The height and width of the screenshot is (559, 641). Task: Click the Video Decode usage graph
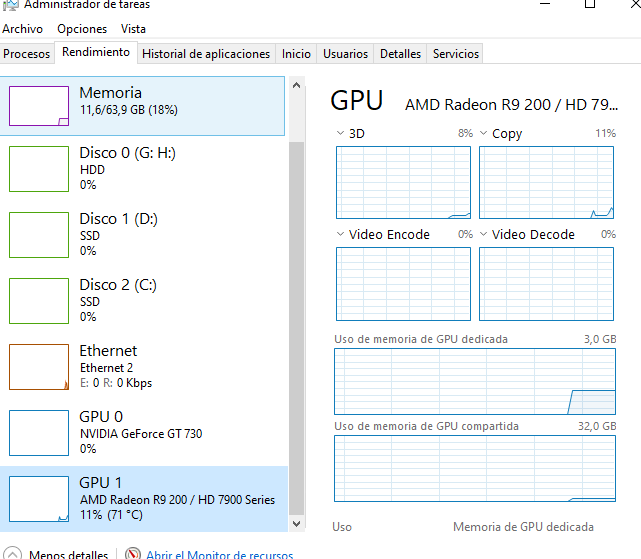(546, 284)
